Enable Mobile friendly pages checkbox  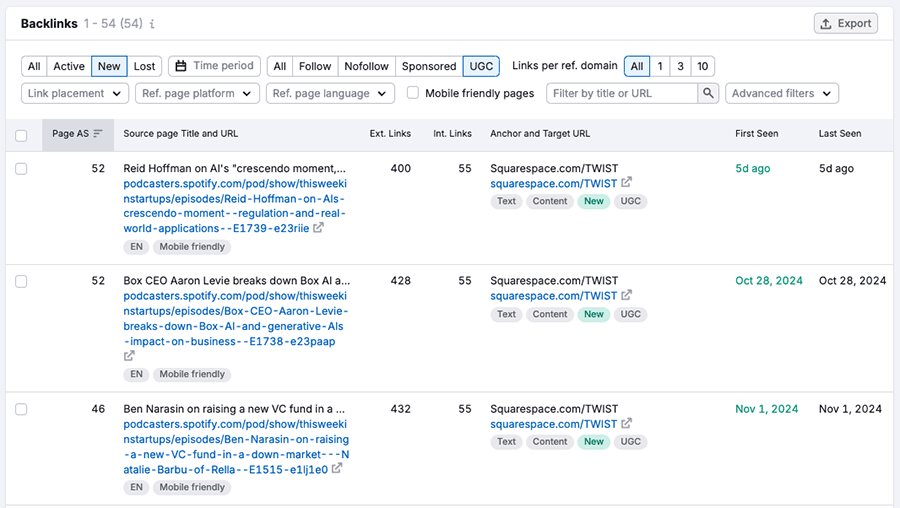pyautogui.click(x=413, y=92)
